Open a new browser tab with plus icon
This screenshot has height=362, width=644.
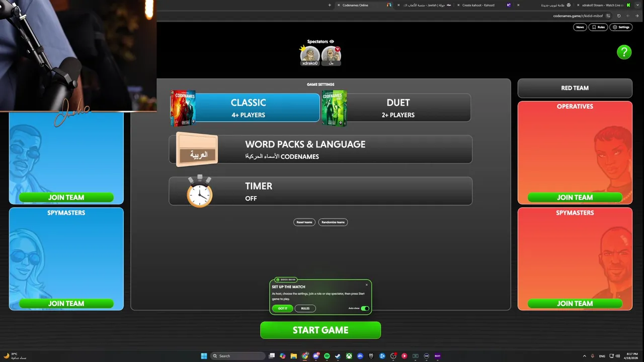(x=330, y=5)
